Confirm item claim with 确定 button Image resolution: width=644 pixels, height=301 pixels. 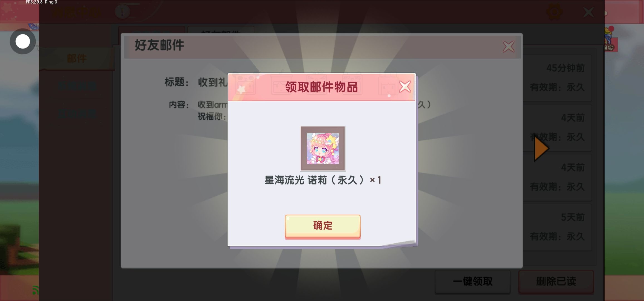click(323, 226)
